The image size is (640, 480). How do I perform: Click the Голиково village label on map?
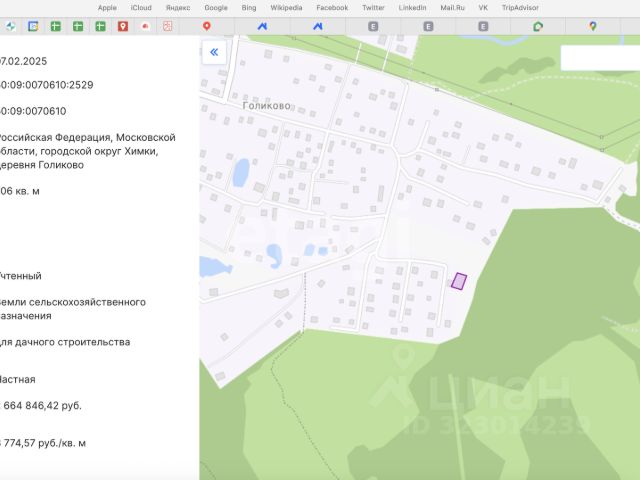[267, 106]
